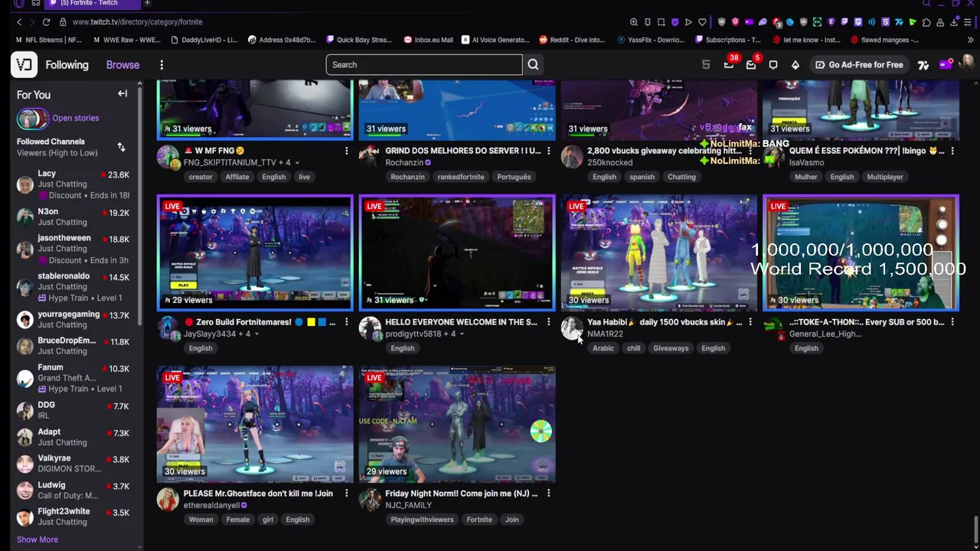Open the Browse tab
980x551 pixels.
click(x=122, y=65)
